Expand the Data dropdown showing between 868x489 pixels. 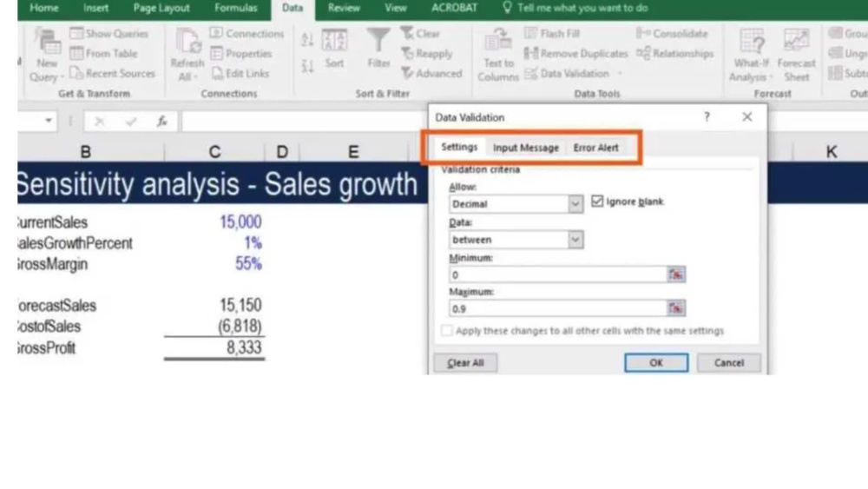(575, 240)
